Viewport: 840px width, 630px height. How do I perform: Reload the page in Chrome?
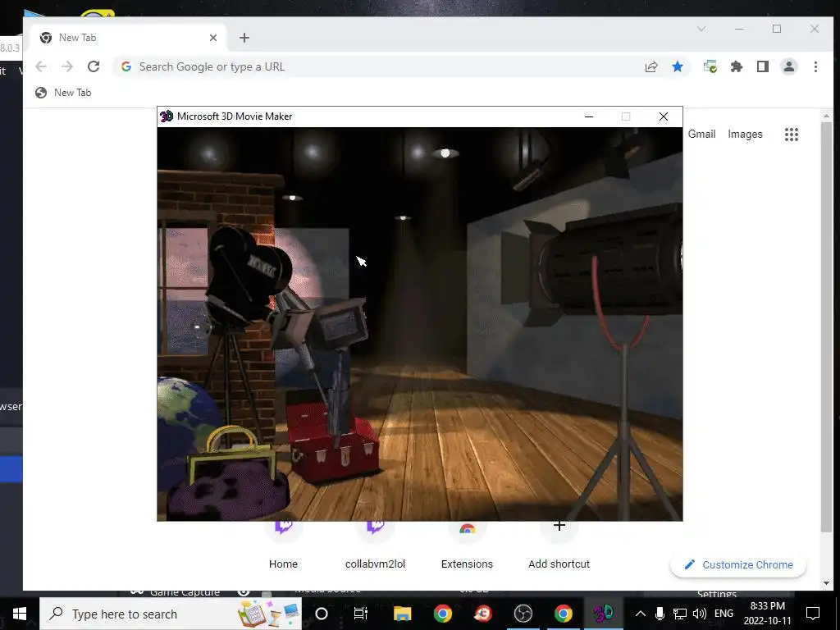pyautogui.click(x=94, y=66)
